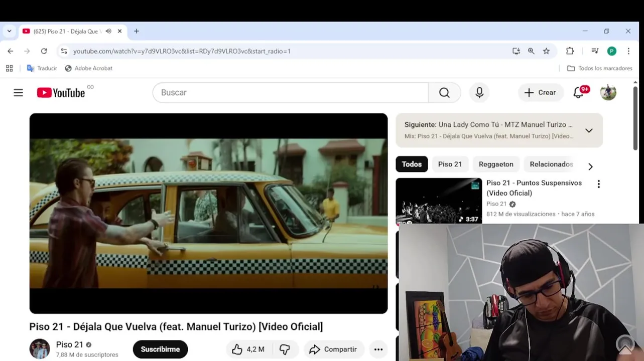Click the Compartir share button
Screen dimensions: 644x361
333,349
